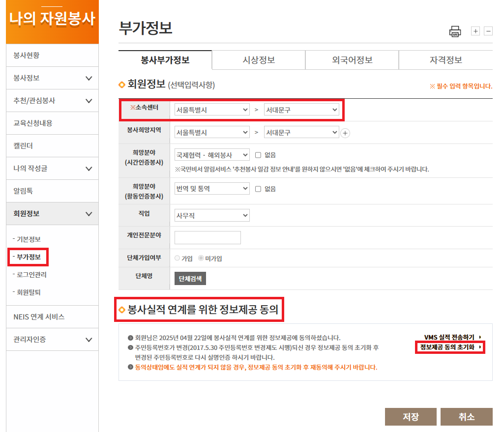Expand 관리자인증 sidebar chevron
504x432 pixels.
coord(89,340)
